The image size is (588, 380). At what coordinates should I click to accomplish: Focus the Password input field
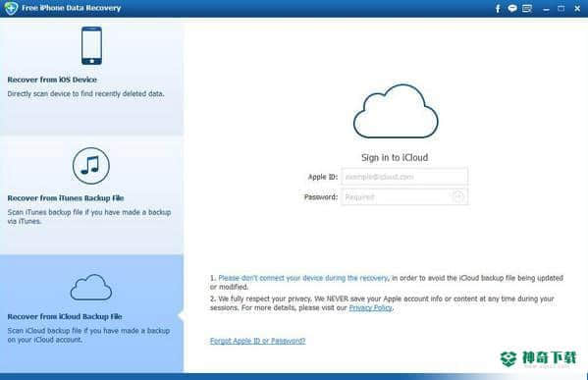point(404,196)
